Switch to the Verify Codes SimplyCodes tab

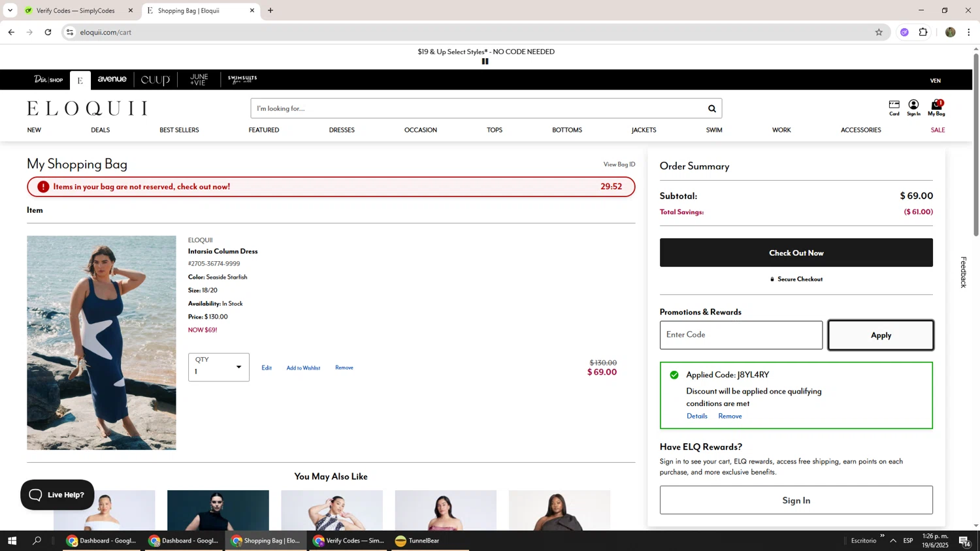pyautogui.click(x=75, y=10)
